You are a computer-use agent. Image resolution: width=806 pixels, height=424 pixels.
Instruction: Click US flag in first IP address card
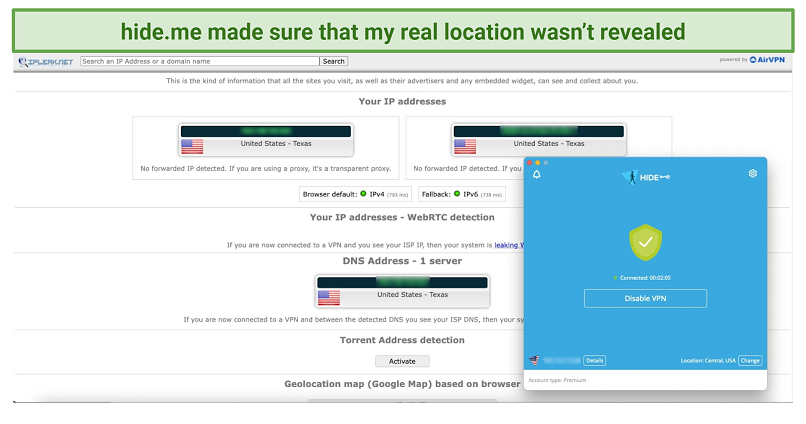[x=192, y=146]
